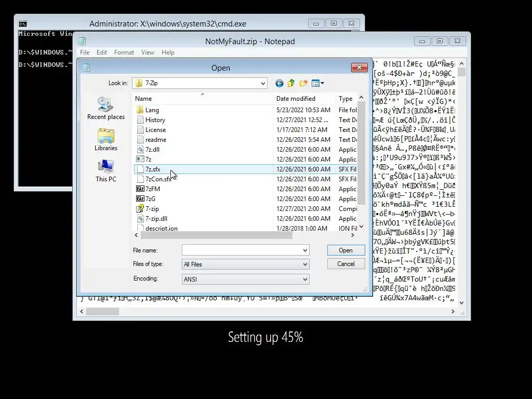The width and height of the screenshot is (532, 399).
Task: Select the 7z.sfx file icon
Action: coord(140,169)
